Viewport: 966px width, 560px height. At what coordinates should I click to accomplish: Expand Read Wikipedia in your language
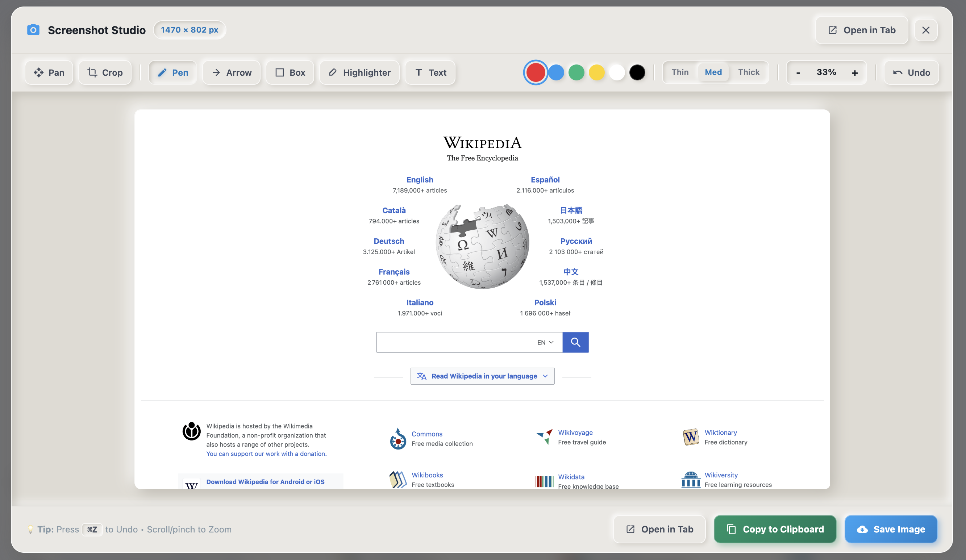(x=482, y=376)
